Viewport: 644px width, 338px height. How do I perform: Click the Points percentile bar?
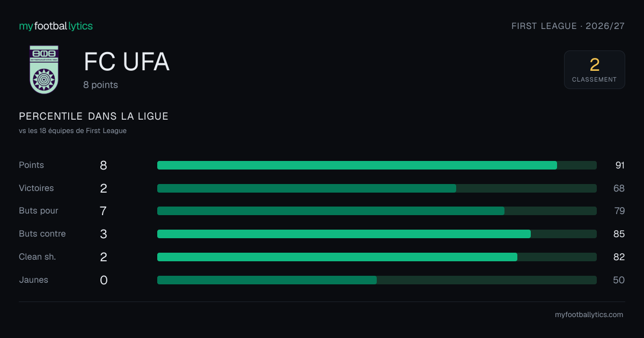(x=377, y=165)
